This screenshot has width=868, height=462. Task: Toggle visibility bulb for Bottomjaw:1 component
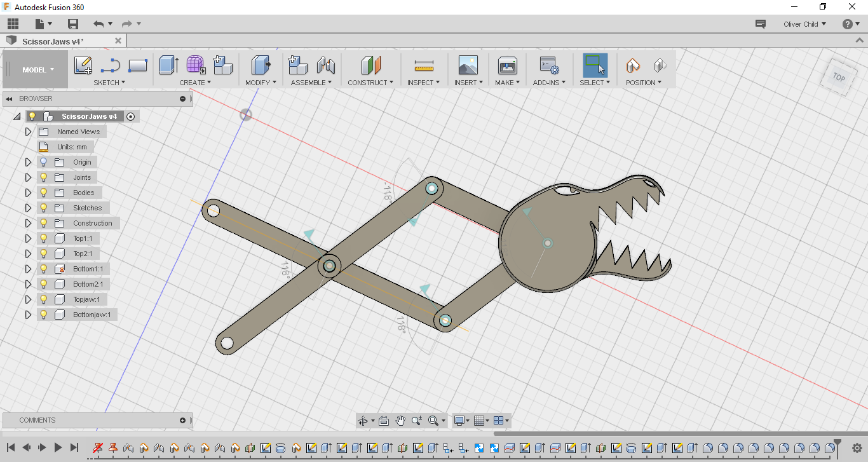coord(43,314)
